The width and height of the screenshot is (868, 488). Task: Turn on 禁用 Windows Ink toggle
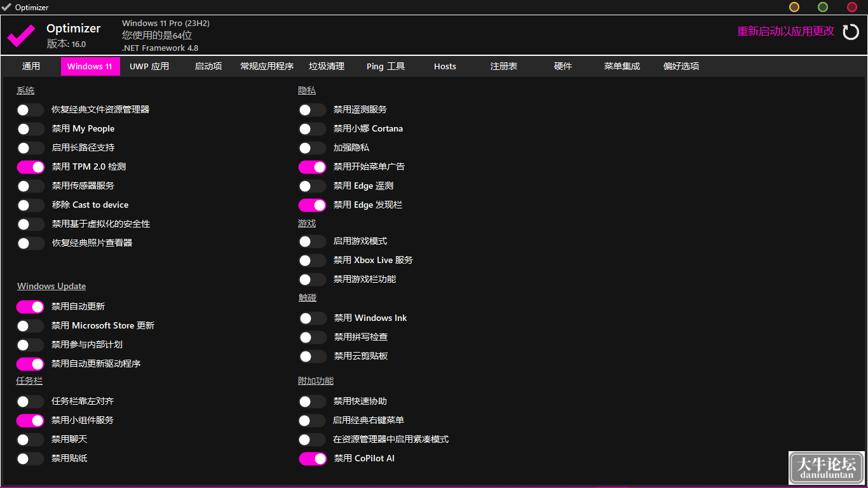(x=313, y=318)
